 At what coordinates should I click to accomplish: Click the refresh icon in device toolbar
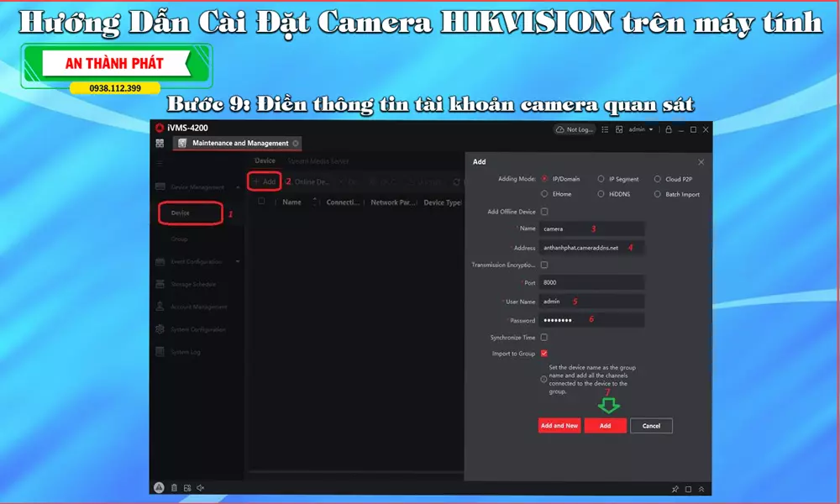tap(456, 182)
